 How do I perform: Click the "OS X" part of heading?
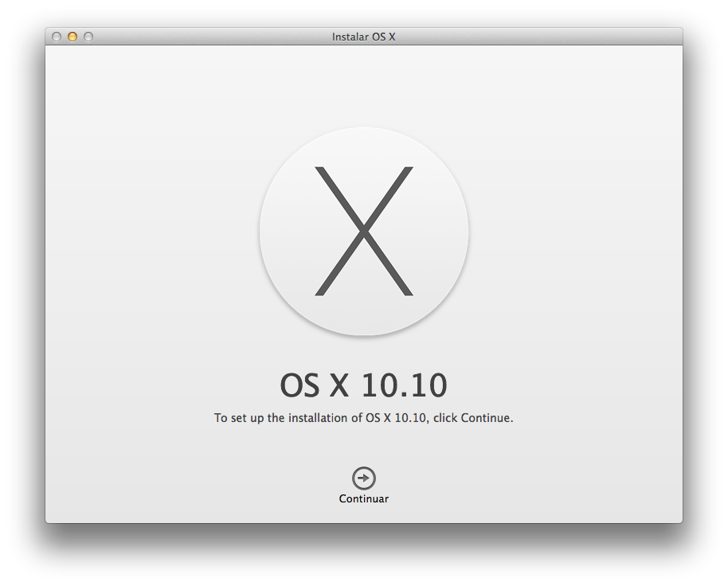[x=315, y=386]
